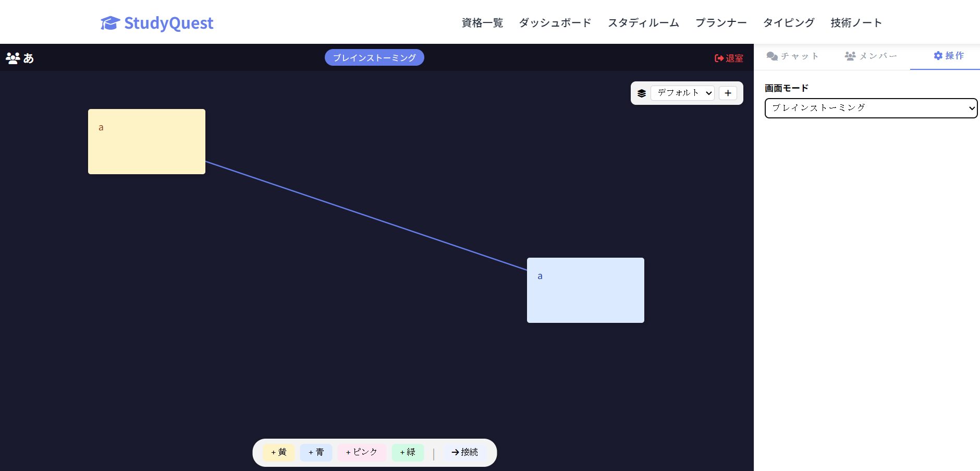The image size is (980, 471).
Task: Click the ブレインストーミング mode badge
Action: [374, 57]
